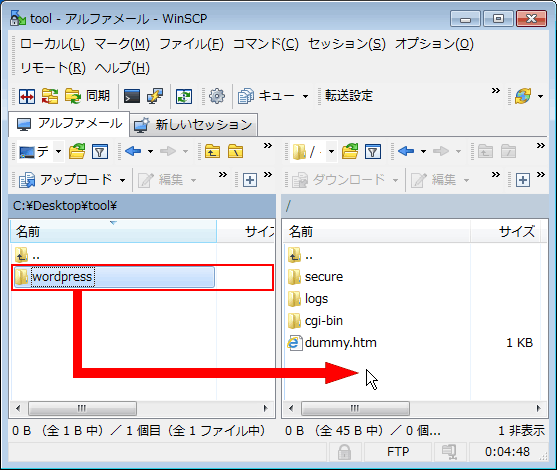
Task: Click the local panel plus selection icon
Action: (x=250, y=180)
